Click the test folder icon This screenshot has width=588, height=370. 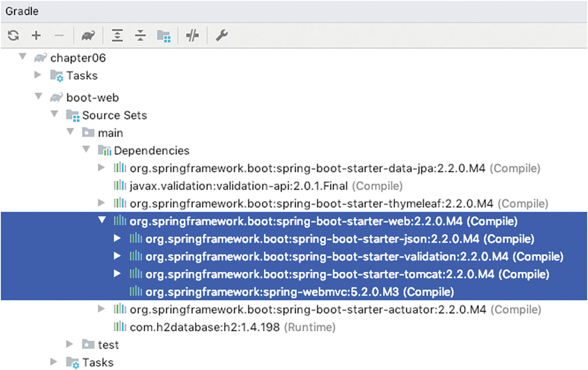pos(88,344)
